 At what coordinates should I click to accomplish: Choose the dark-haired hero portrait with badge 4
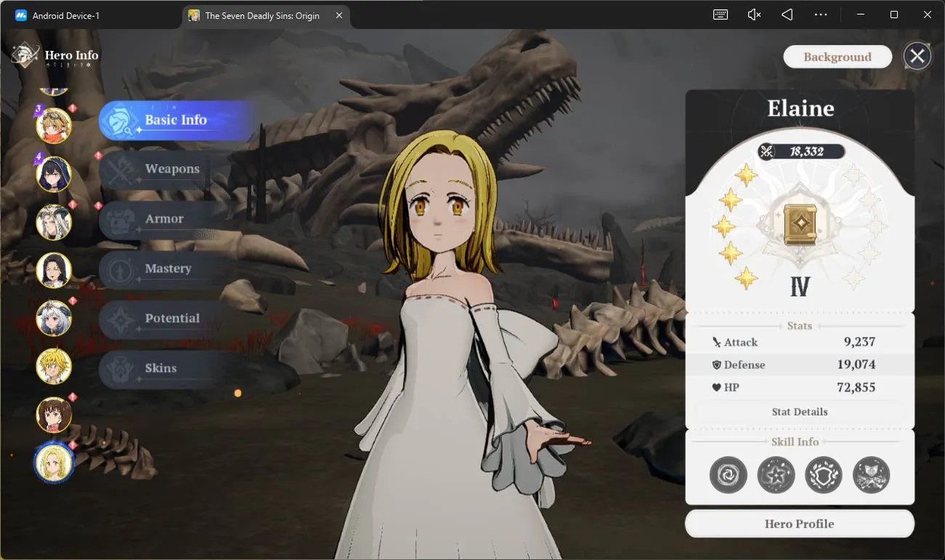click(54, 174)
